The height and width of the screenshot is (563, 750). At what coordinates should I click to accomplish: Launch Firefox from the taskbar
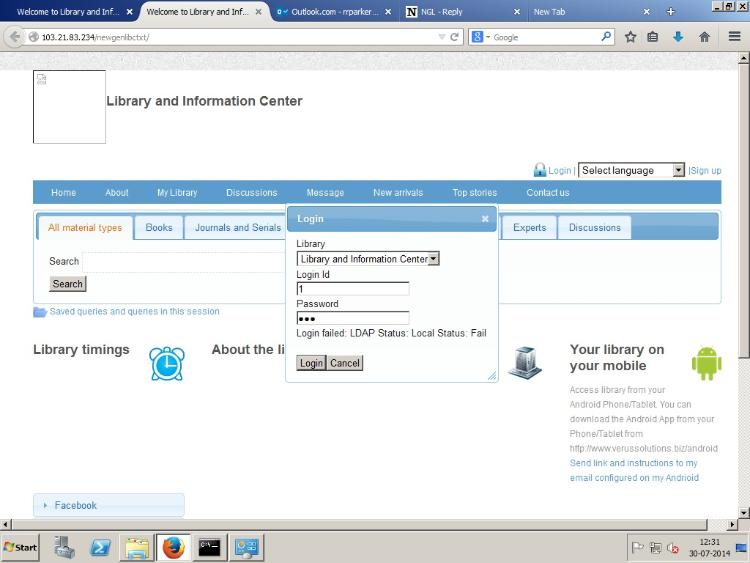pos(174,547)
